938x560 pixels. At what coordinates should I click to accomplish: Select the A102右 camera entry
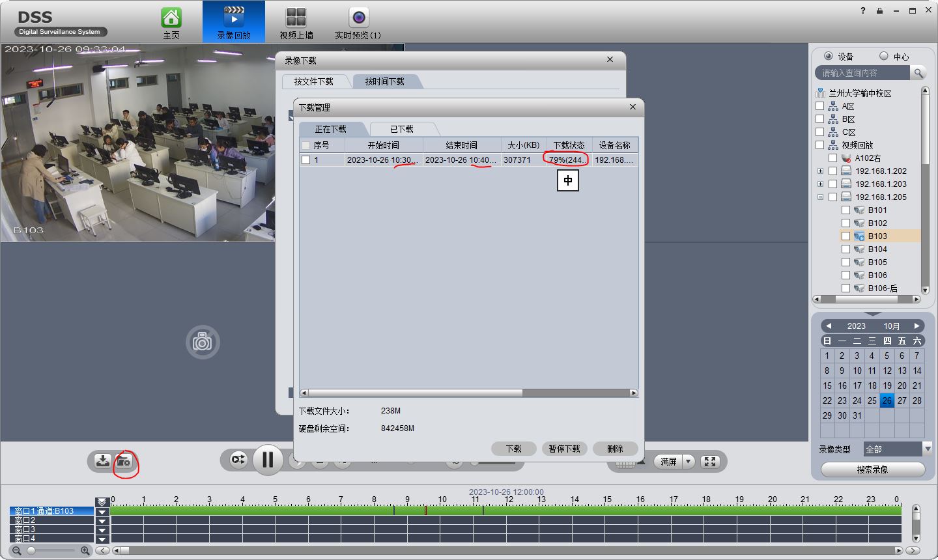[x=868, y=158]
